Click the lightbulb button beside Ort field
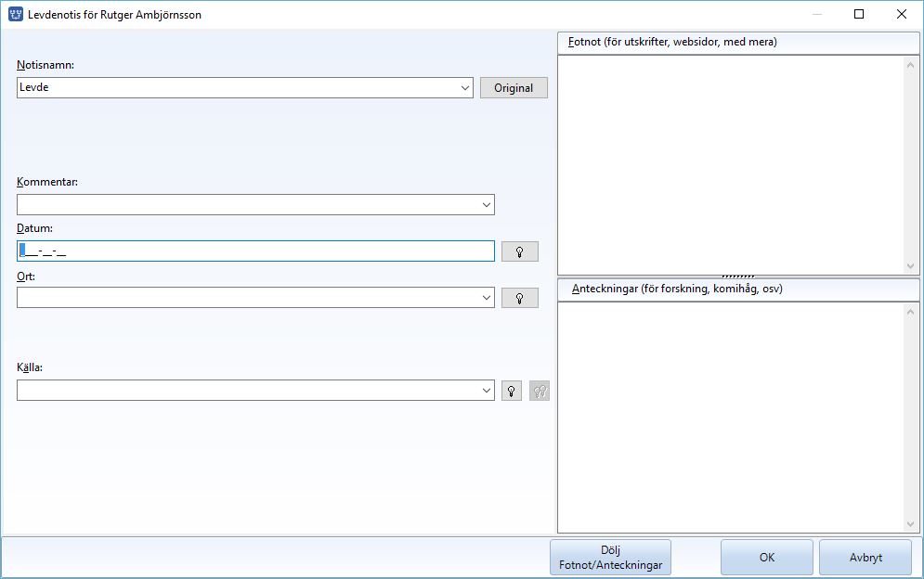This screenshot has height=579, width=924. [x=520, y=298]
